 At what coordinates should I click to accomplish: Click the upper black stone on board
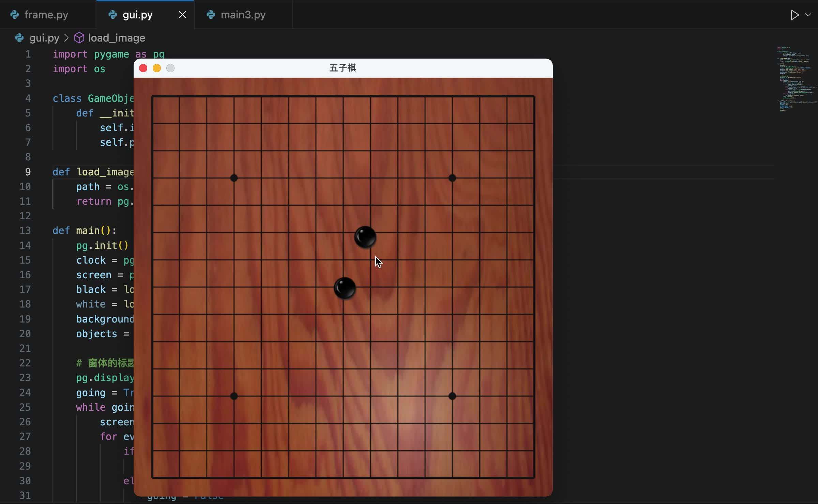point(365,237)
